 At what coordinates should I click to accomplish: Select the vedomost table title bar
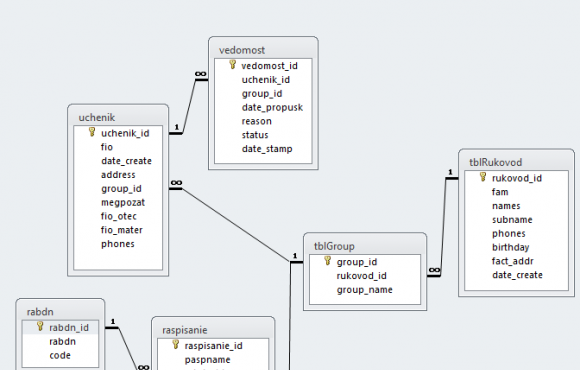(x=263, y=50)
